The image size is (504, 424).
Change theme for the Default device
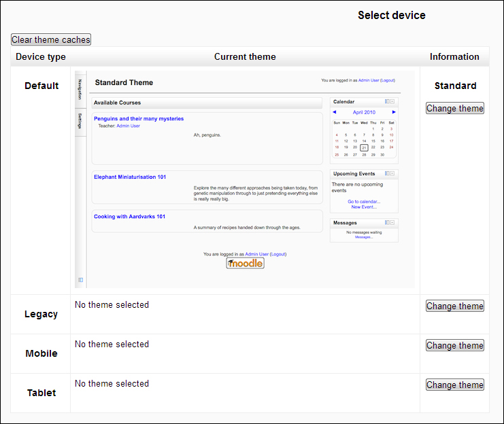[454, 108]
